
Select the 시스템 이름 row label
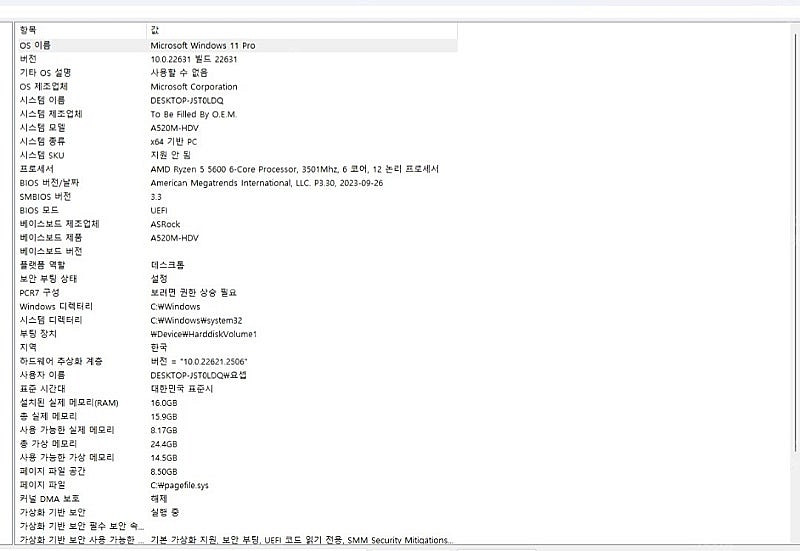click(x=42, y=101)
